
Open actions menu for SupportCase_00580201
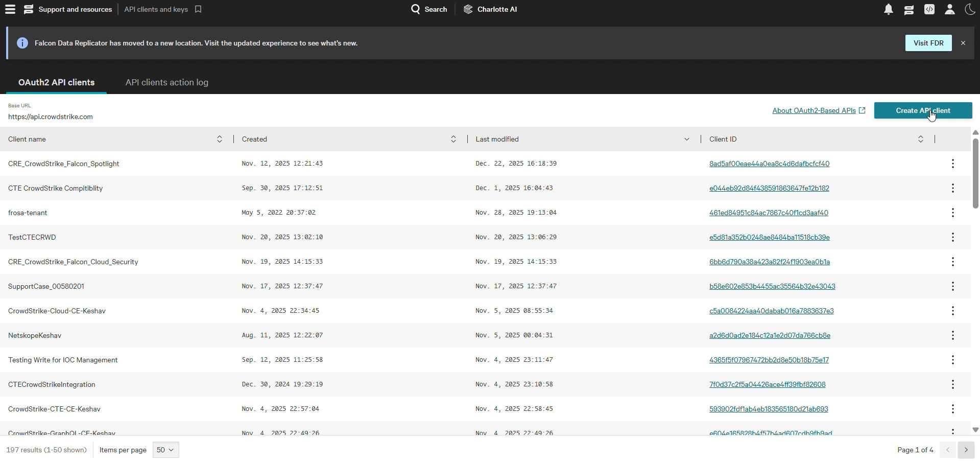pos(953,286)
